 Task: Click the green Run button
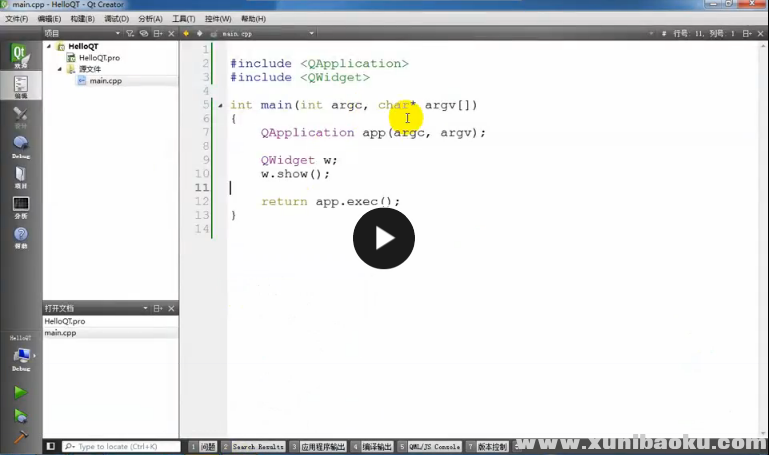(x=20, y=393)
